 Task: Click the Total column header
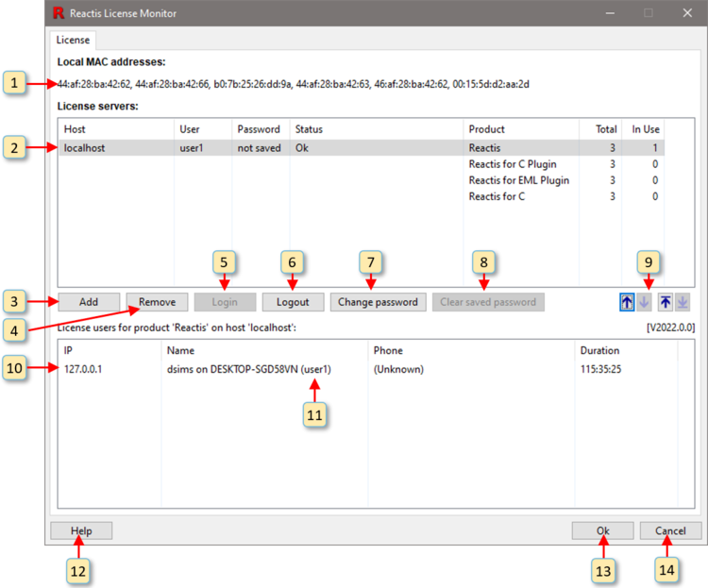pyautogui.click(x=600, y=129)
